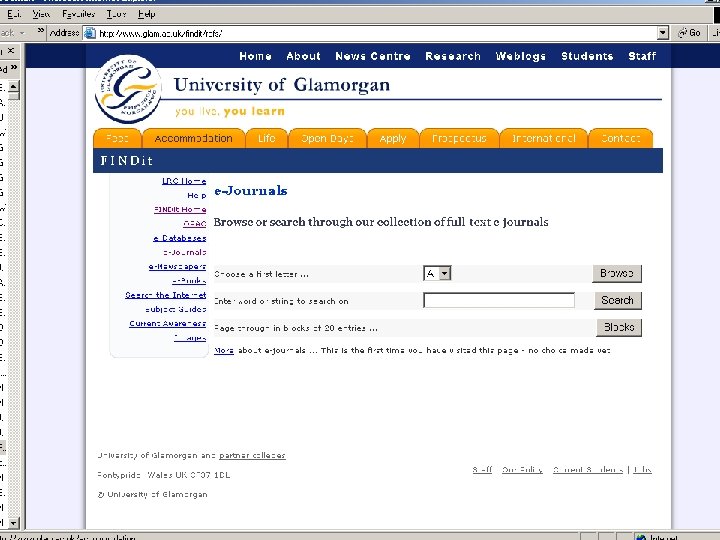Open the e-Databases sidebar link
The height and width of the screenshot is (540, 720).
coord(180,238)
